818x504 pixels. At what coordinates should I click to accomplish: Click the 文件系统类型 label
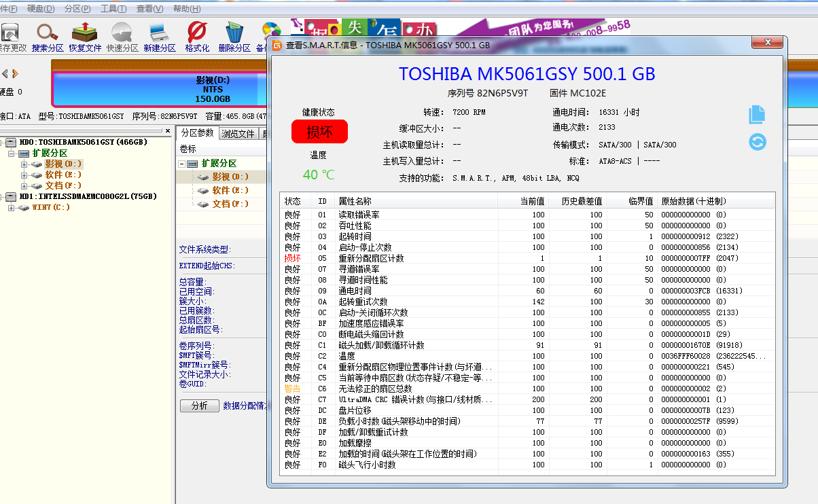pos(204,250)
